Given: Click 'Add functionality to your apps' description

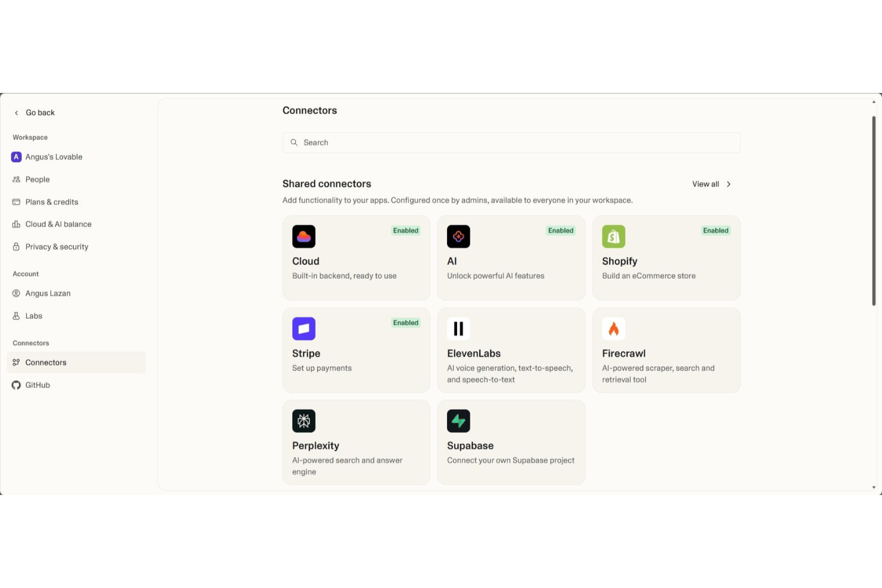Looking at the screenshot, I should coord(458,200).
